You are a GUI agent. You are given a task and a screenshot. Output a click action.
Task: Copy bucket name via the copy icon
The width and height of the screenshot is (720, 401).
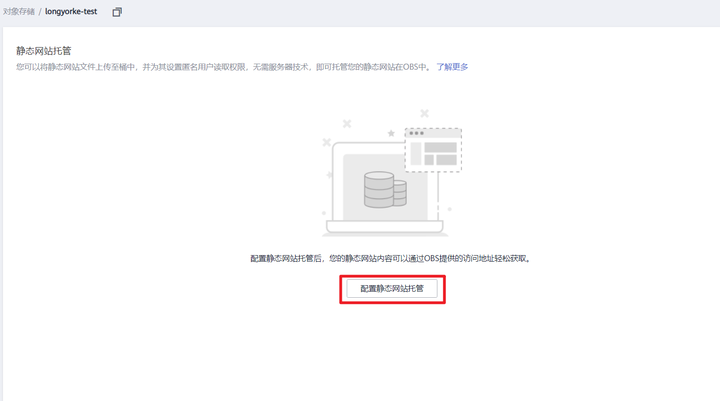pyautogui.click(x=117, y=12)
